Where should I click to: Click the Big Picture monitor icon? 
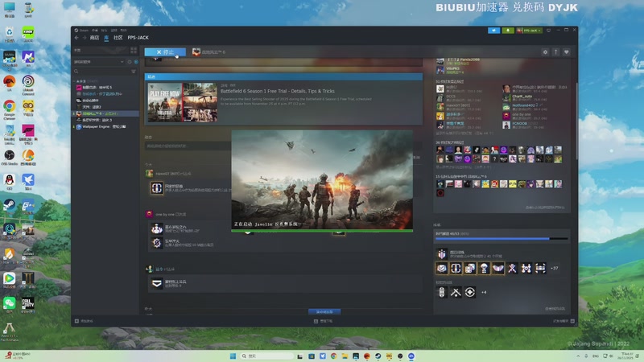pyautogui.click(x=549, y=31)
